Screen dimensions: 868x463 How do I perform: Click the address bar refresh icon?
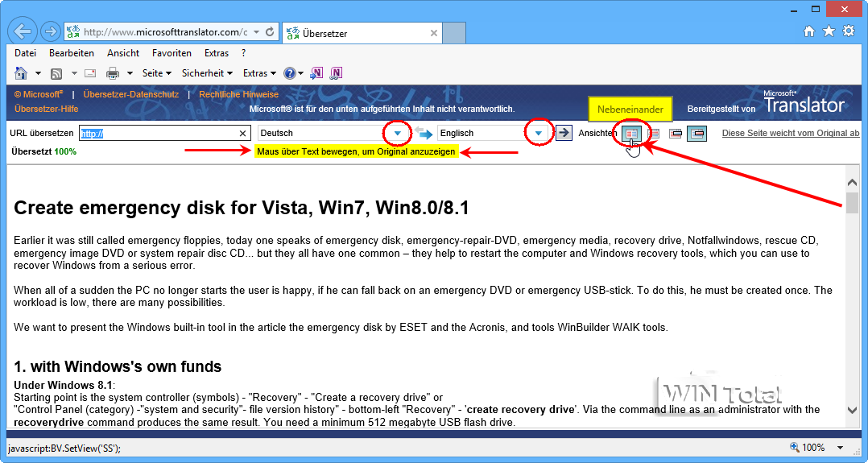(x=271, y=32)
